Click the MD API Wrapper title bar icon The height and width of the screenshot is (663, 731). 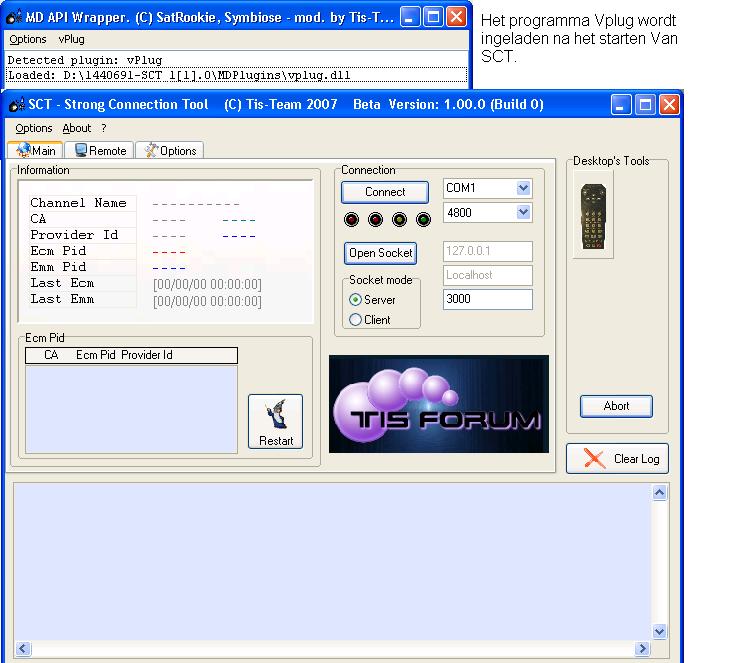click(14, 17)
